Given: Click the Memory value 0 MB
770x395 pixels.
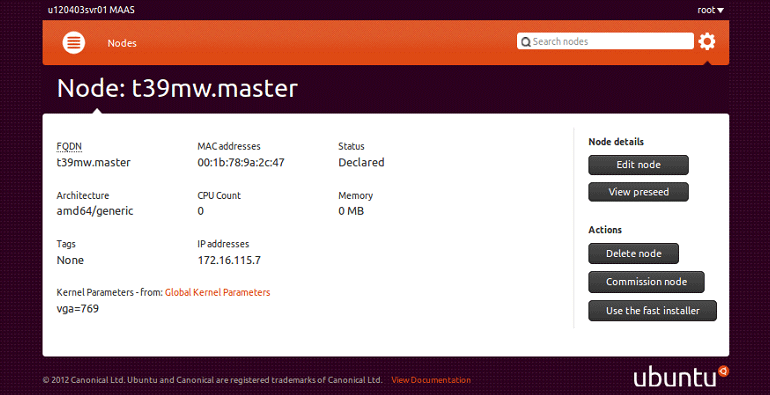Looking at the screenshot, I should pos(351,211).
